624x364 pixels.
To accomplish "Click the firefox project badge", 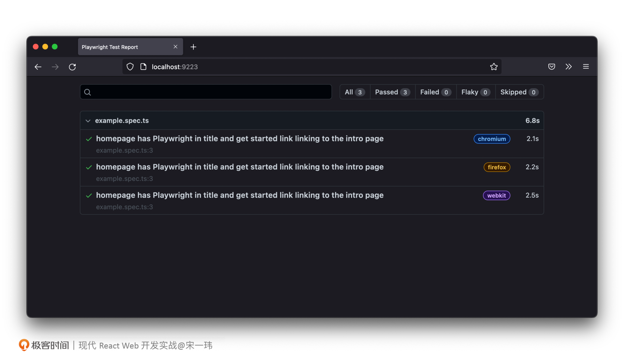I will click(497, 167).
